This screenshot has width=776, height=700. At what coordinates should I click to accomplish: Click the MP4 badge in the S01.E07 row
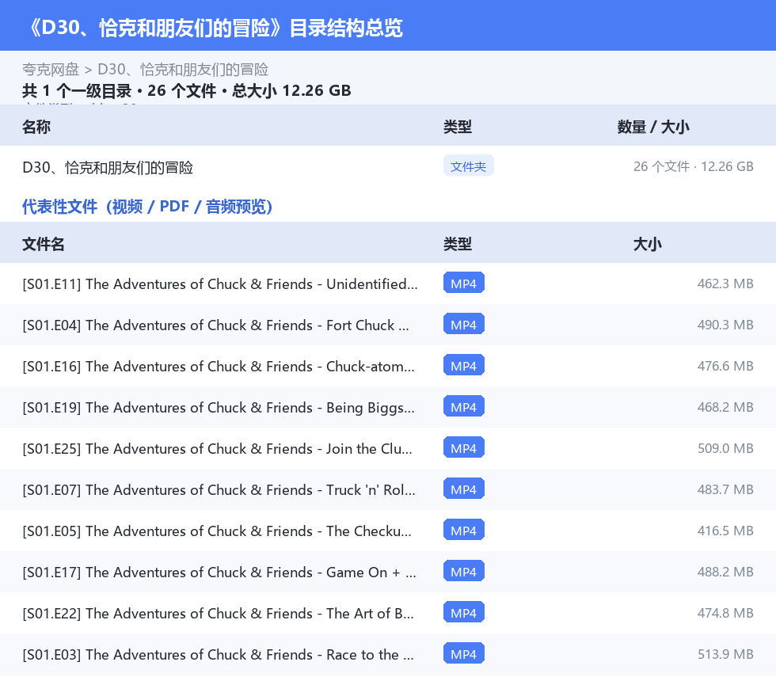(464, 489)
